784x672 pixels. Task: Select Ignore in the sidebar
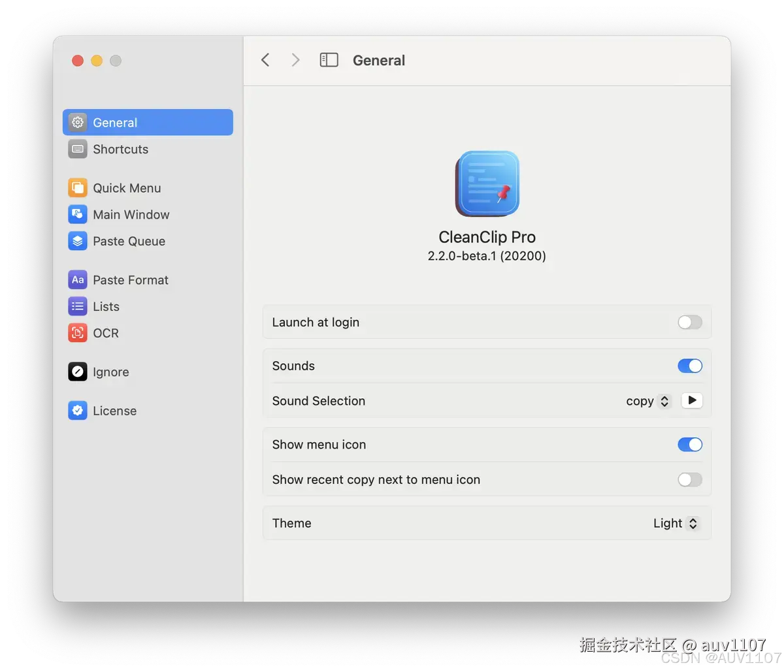[x=148, y=372]
